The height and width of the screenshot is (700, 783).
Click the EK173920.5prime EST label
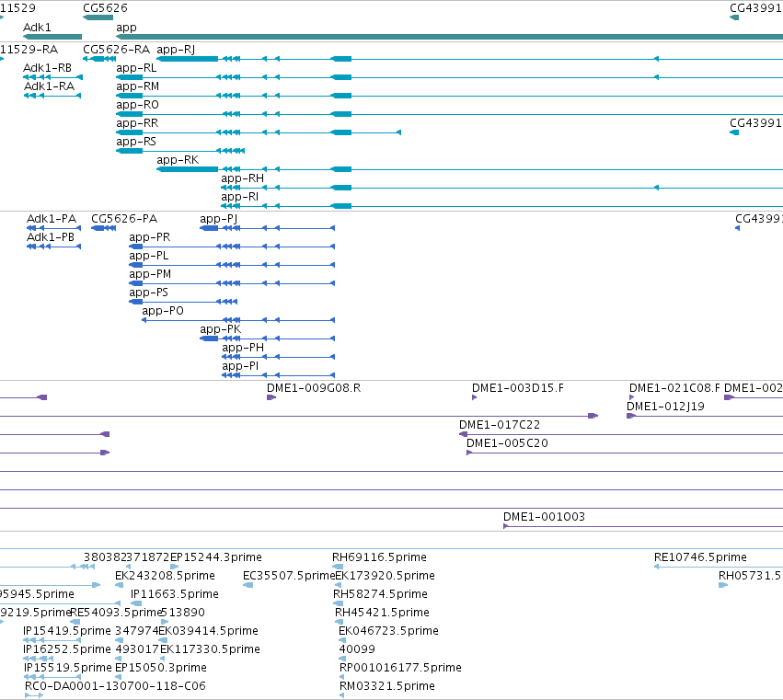[x=385, y=576]
